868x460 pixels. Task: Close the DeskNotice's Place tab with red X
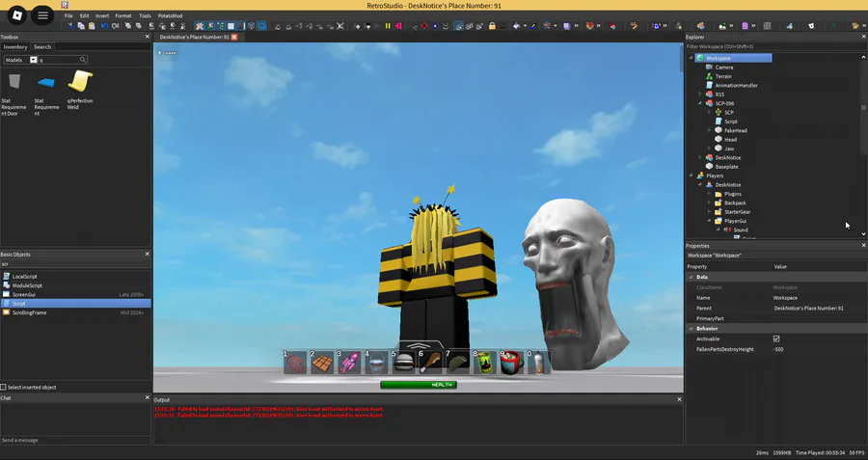point(234,37)
